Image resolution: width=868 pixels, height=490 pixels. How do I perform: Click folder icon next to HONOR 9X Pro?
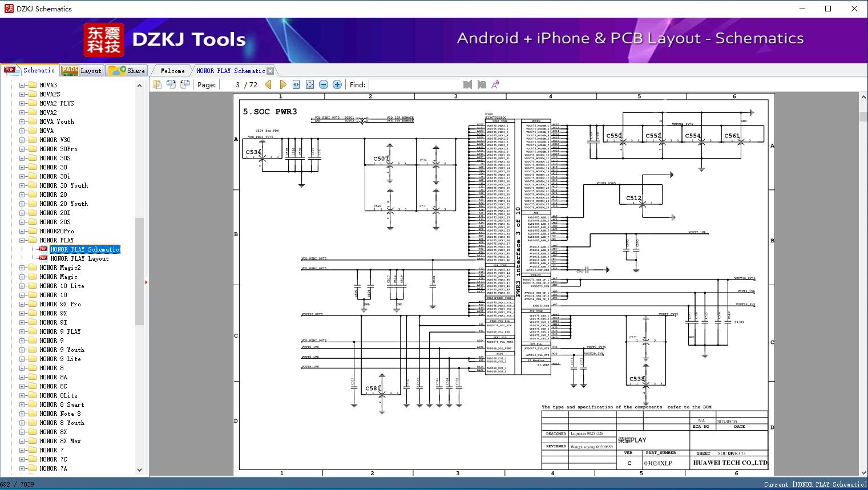tap(32, 304)
